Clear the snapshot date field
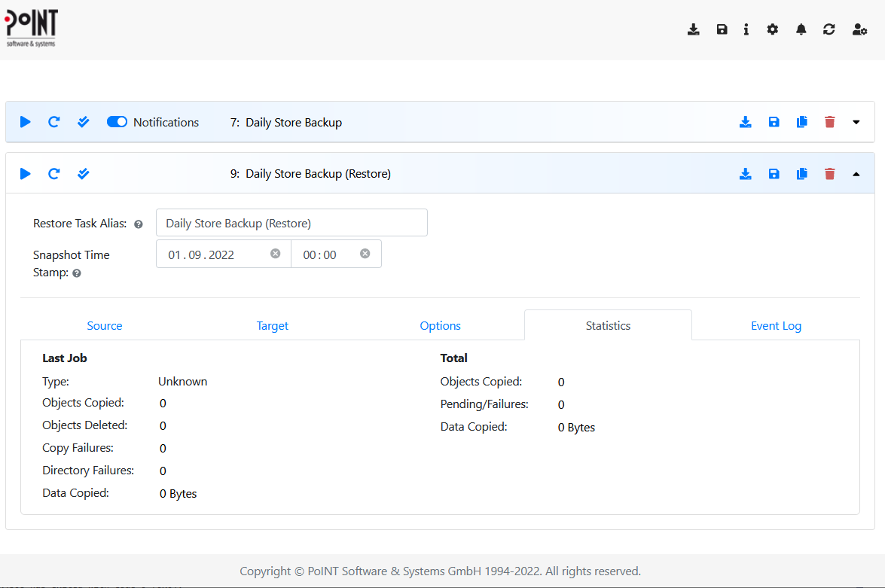This screenshot has width=885, height=588. pos(276,254)
